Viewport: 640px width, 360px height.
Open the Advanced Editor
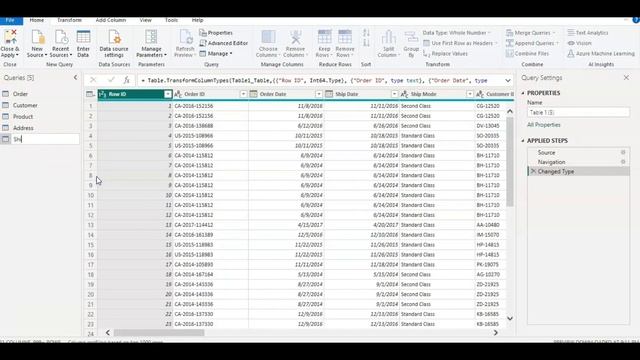224,43
